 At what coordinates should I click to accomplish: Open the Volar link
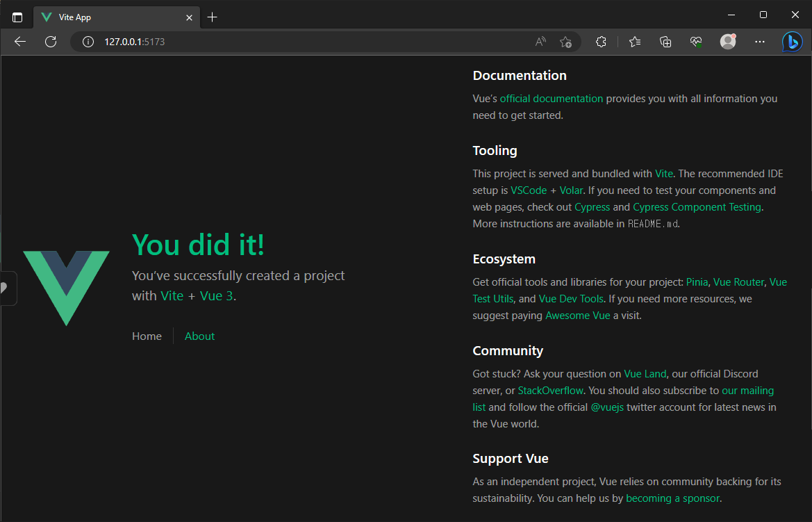pos(571,190)
